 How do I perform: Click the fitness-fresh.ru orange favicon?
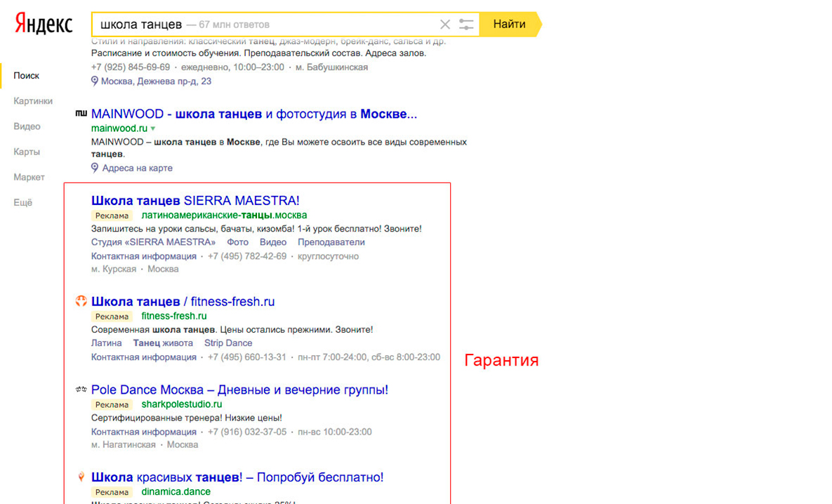tap(81, 301)
